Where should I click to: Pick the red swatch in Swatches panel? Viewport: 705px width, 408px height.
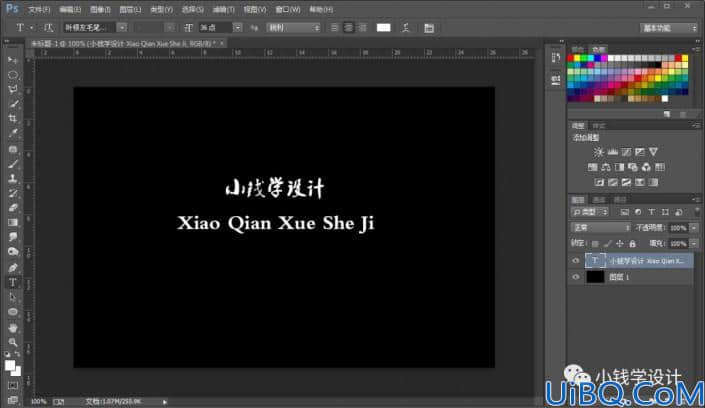pos(571,58)
